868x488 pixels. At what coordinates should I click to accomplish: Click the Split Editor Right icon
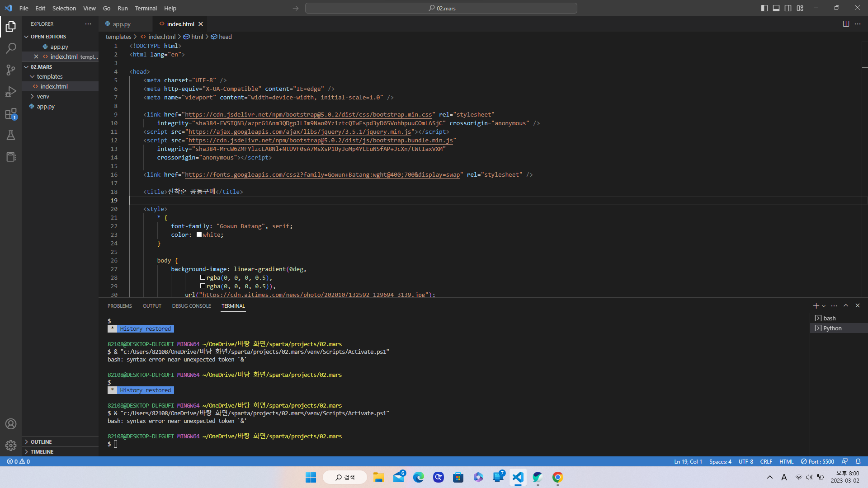pos(846,24)
